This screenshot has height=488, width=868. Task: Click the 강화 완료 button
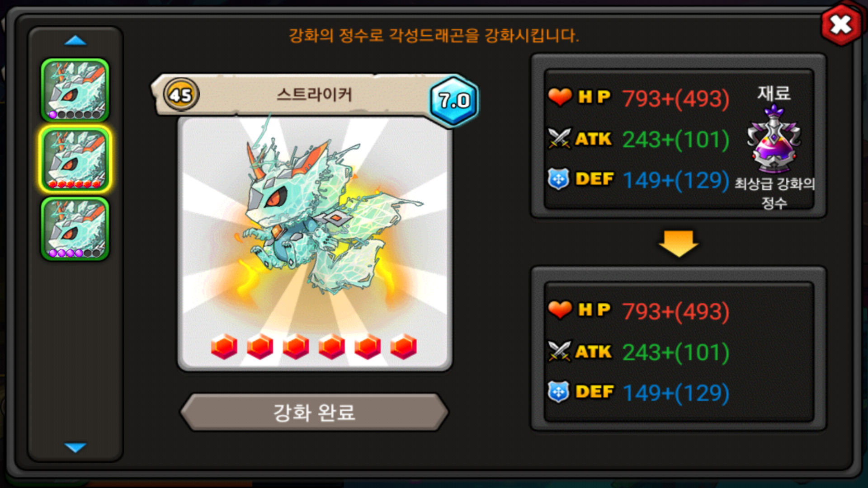coord(314,412)
